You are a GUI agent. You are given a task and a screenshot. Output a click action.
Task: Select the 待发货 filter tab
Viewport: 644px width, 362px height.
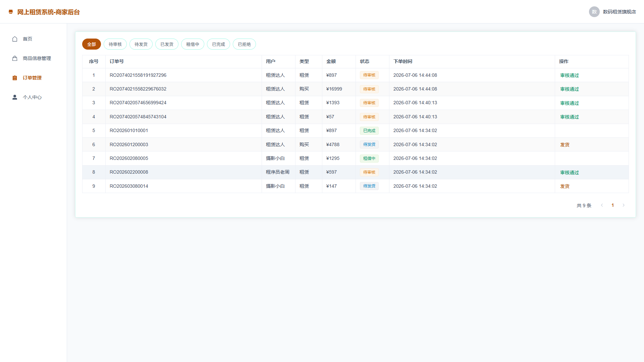(x=141, y=44)
